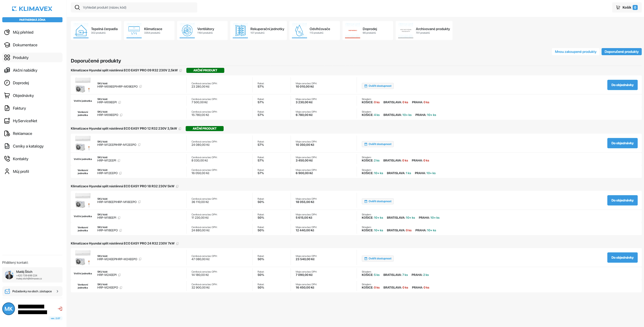The image size is (644, 327).
Task: Copy the ECO EASY PRO 09 product name
Action: [x=181, y=71]
